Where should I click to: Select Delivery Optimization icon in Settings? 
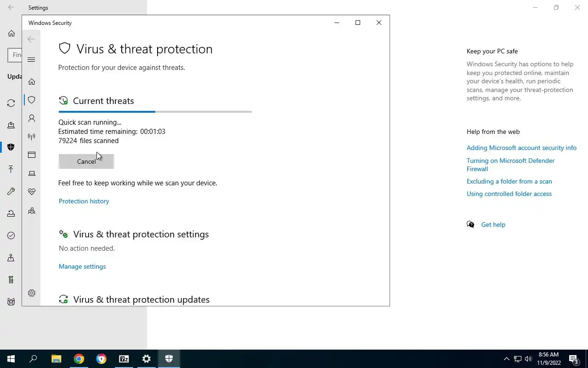[11, 125]
